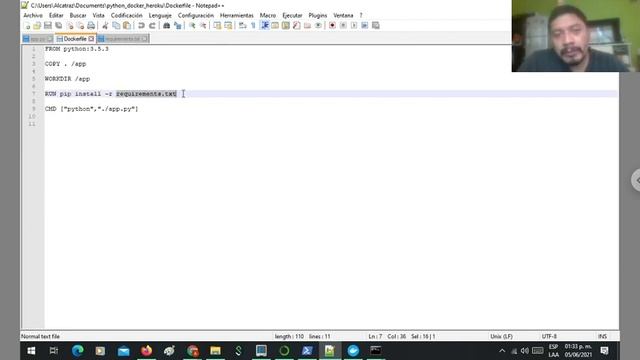640x360 pixels.
Task: Click the Undo toolbar icon
Action: point(141,26)
